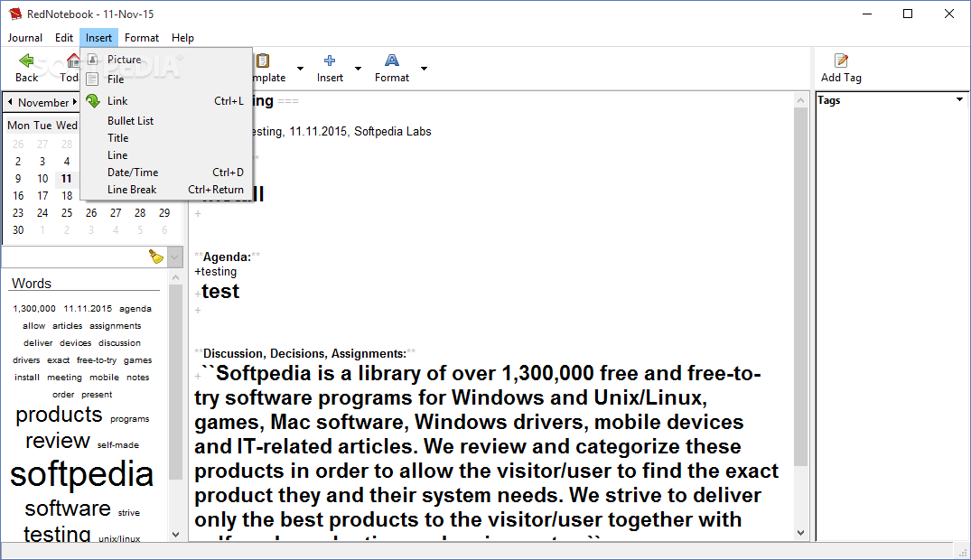This screenshot has width=971, height=560.
Task: Click the Words heading in sidebar
Action: [x=32, y=284]
